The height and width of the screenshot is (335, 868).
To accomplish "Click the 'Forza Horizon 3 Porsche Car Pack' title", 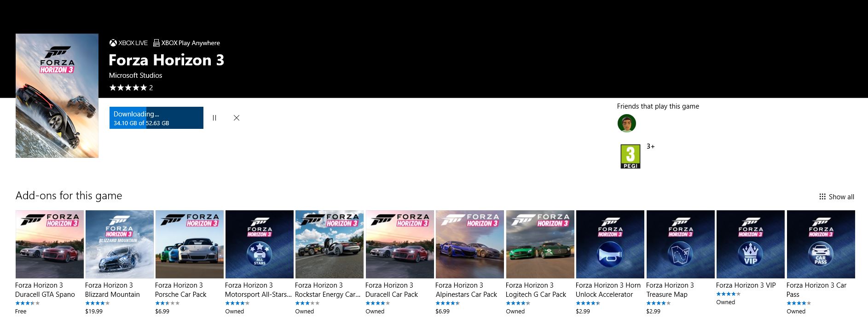I will pyautogui.click(x=181, y=290).
